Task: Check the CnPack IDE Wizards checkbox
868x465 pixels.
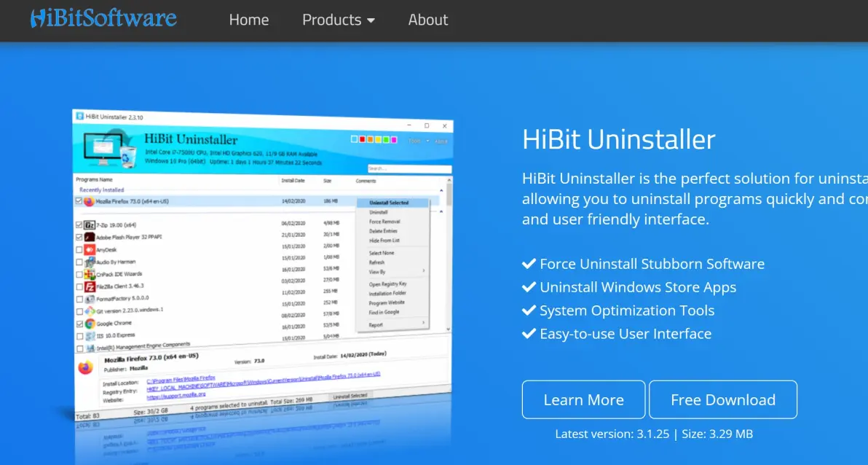Action: [x=79, y=274]
